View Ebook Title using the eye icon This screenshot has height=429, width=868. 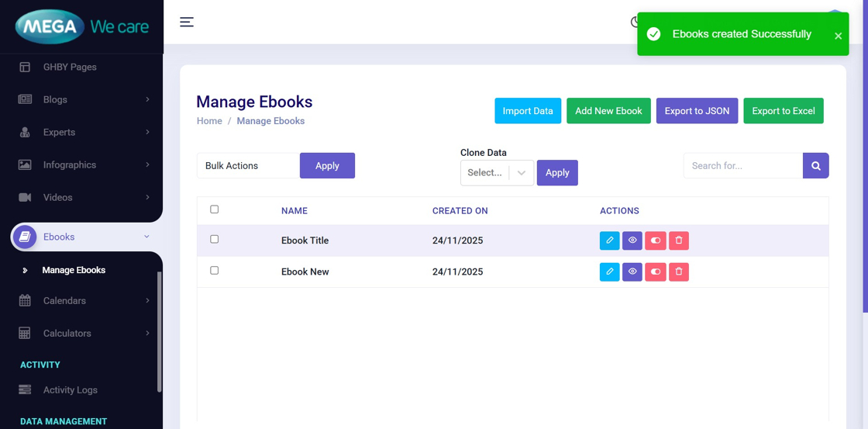632,240
